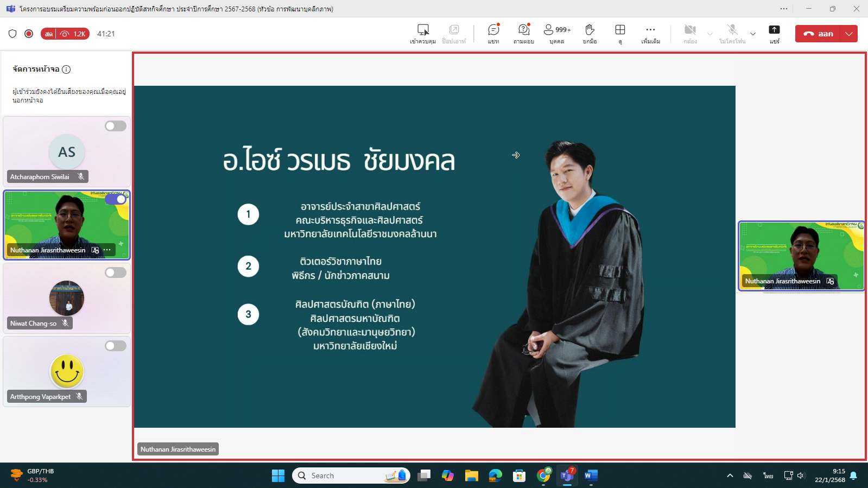Click muted mic icon beside Artthpong Vaparkpet
This screenshot has width=868, height=488.
[x=79, y=396]
